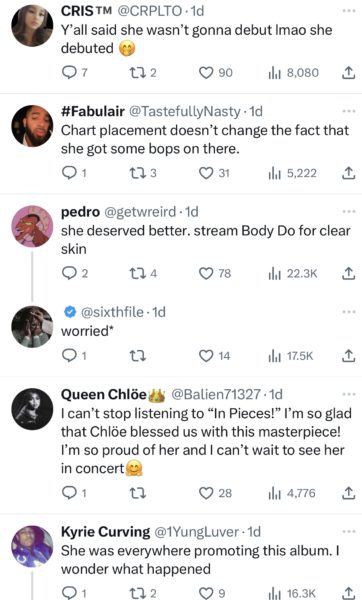362x600 pixels.
Task: View the 22.3K views analytics icon
Action: pyautogui.click(x=293, y=274)
